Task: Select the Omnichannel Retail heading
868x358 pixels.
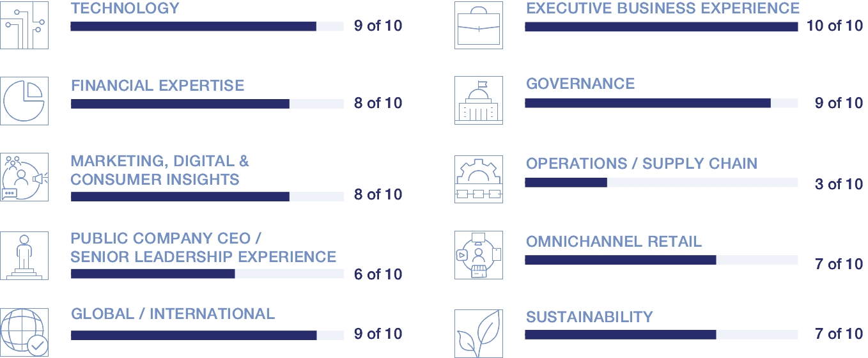Action: click(x=614, y=242)
